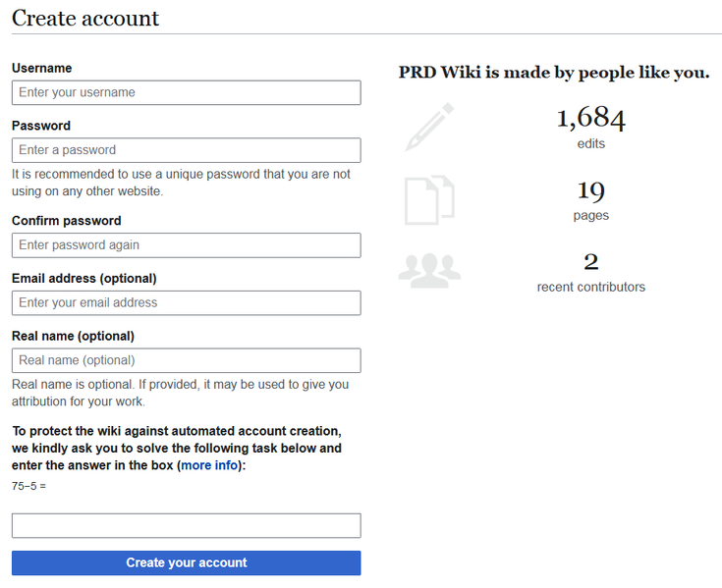Click the 'Email address (optional)' label
Viewport: 722px width, 588px height.
pyautogui.click(x=84, y=279)
